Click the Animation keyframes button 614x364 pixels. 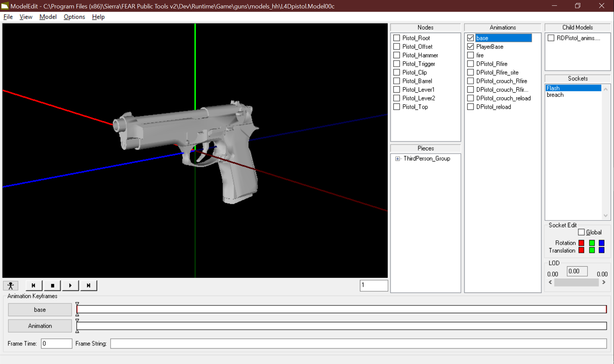click(40, 326)
